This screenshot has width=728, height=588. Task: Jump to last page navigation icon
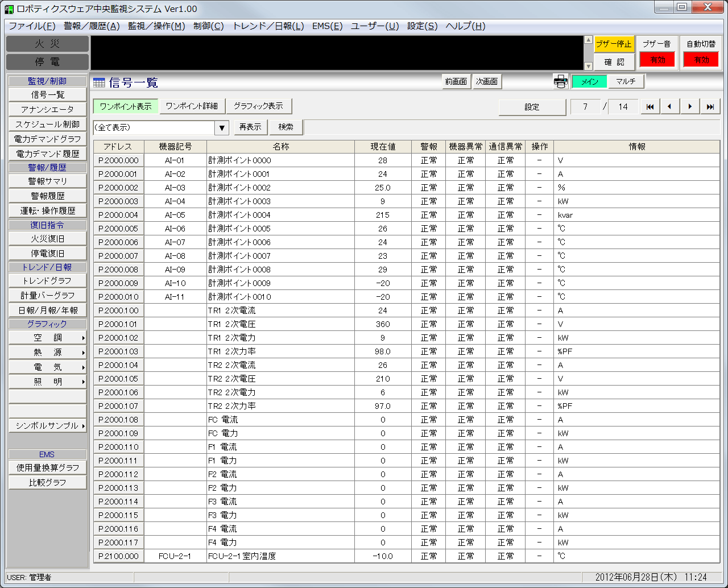click(710, 107)
